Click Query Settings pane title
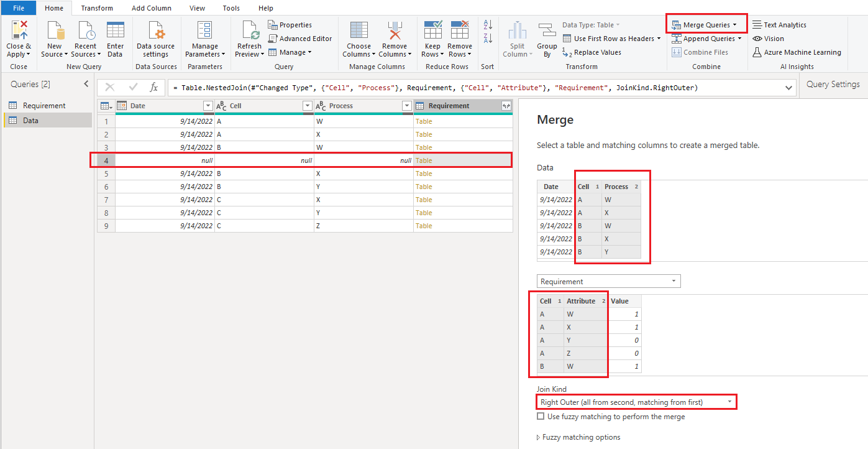868x449 pixels. pos(833,84)
